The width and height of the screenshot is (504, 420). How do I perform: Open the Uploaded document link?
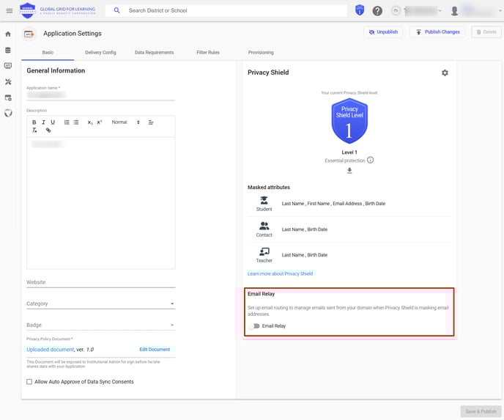(50, 350)
